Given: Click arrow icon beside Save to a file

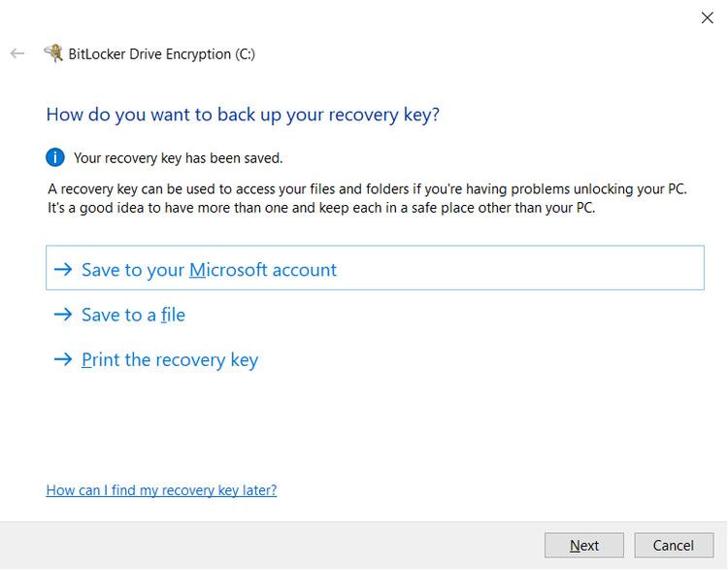Looking at the screenshot, I should pyautogui.click(x=63, y=315).
